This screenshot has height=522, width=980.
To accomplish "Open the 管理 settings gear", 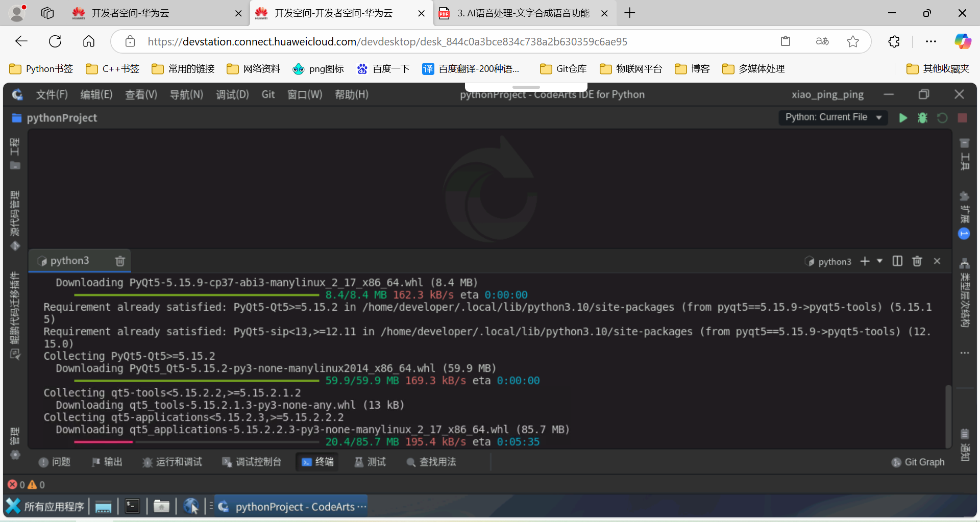I will click(x=15, y=456).
